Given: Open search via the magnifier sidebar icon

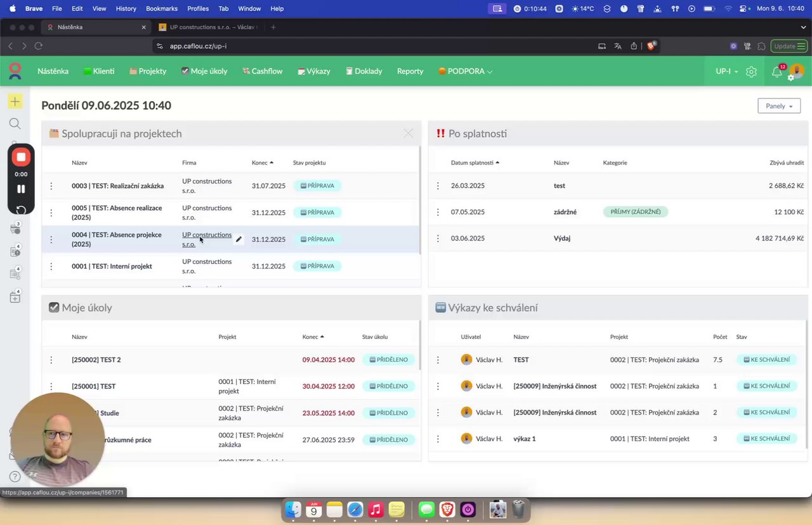Looking at the screenshot, I should click(x=15, y=124).
